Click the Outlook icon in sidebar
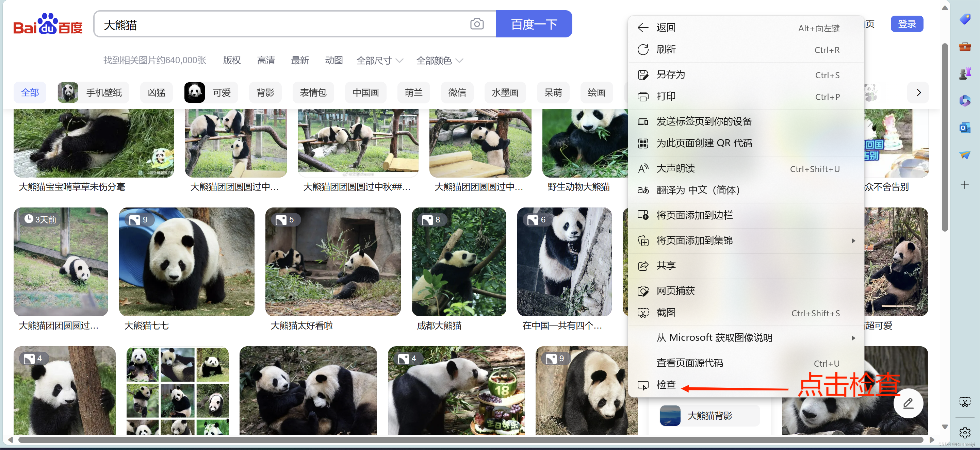Image resolution: width=980 pixels, height=450 pixels. 964,128
